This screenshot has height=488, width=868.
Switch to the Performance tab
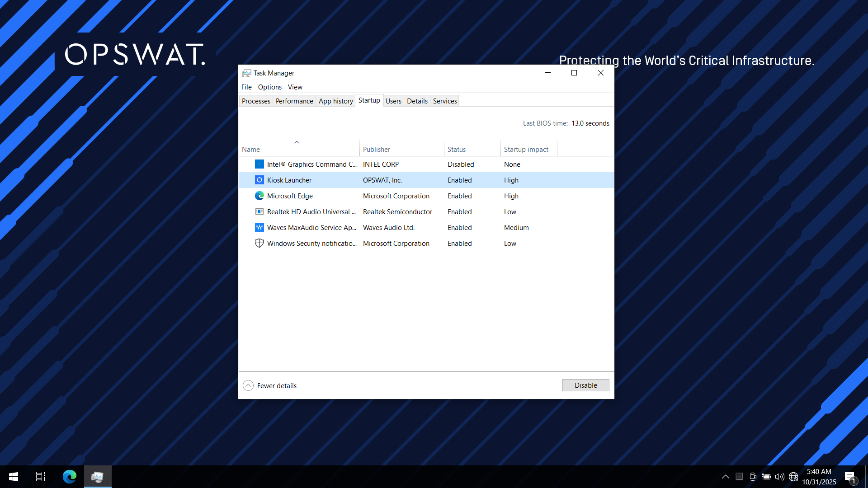[x=294, y=101]
